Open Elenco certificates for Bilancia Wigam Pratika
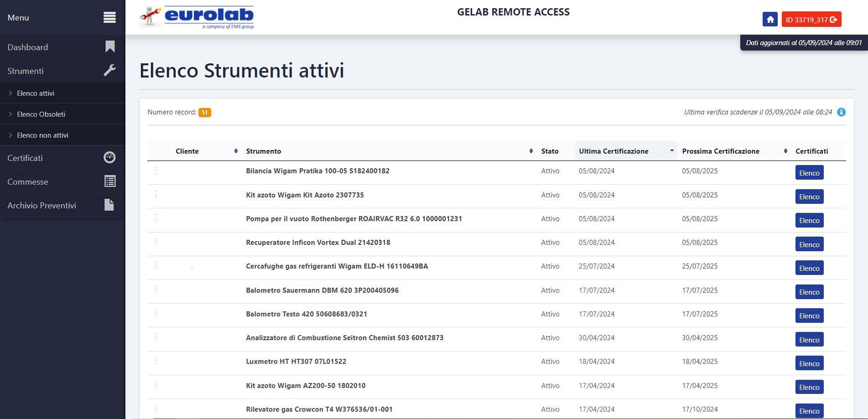Screen dimensions: 868x419 coord(809,173)
